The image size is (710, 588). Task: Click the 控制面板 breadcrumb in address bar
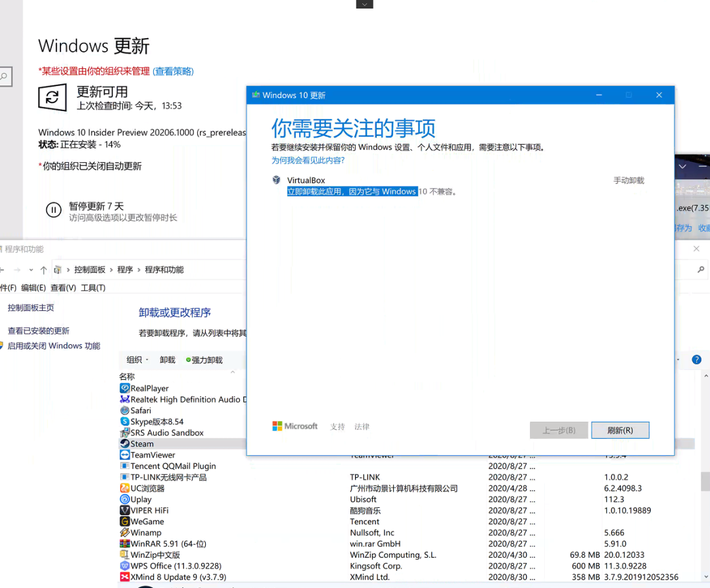(x=89, y=270)
